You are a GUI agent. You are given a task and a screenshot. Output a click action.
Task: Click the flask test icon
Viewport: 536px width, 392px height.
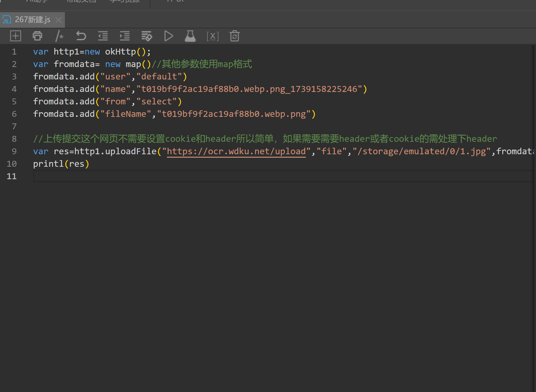(190, 36)
